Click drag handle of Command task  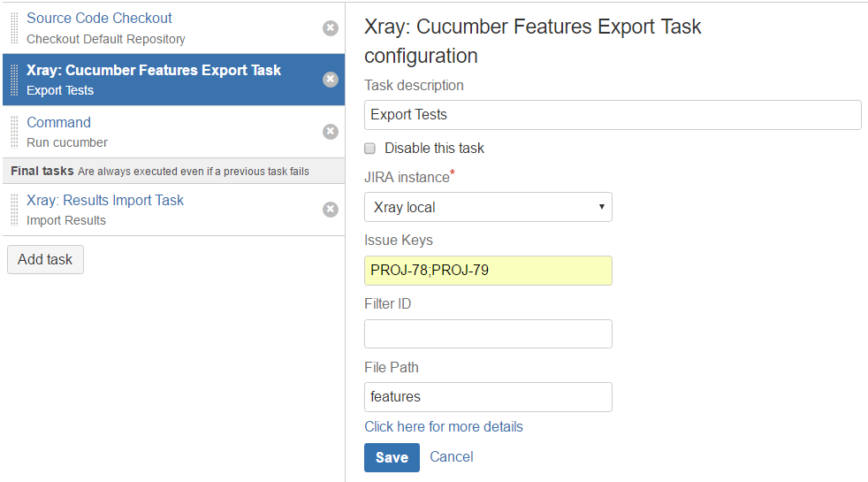pyautogui.click(x=14, y=132)
